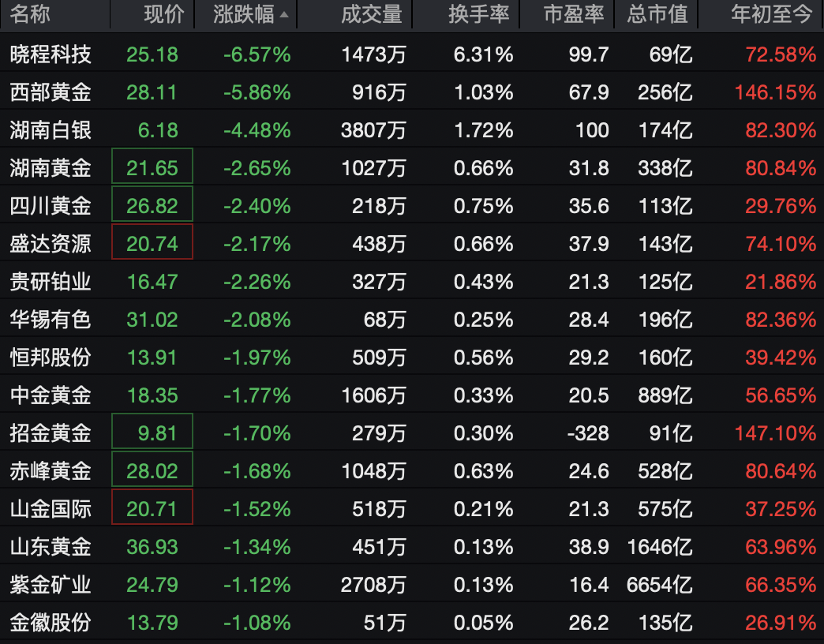
Task: Sort stocks by 总市值 header
Action: coord(657,14)
